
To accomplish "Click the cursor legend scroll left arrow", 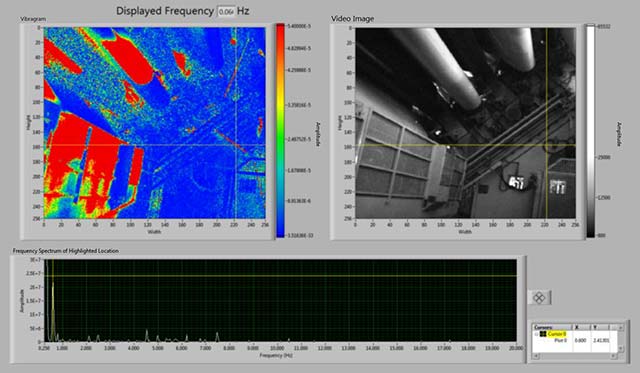I will 536,356.
